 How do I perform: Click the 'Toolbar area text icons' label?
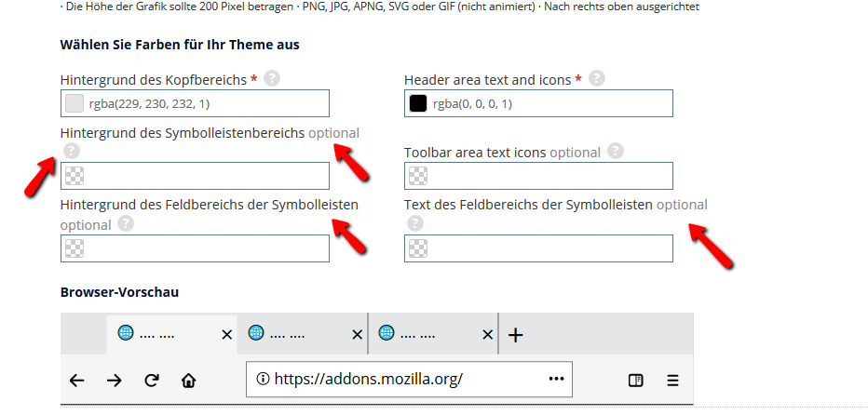coord(475,153)
